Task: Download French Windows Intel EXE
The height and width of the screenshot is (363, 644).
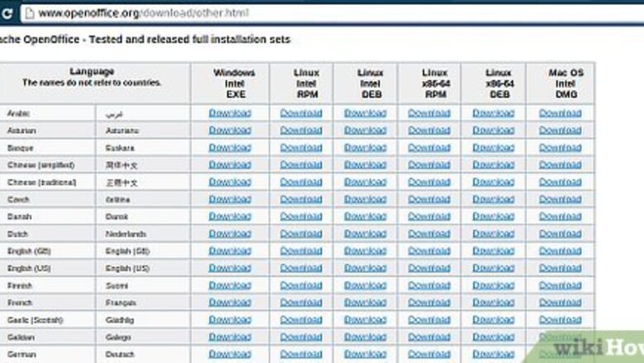Action: pyautogui.click(x=230, y=302)
